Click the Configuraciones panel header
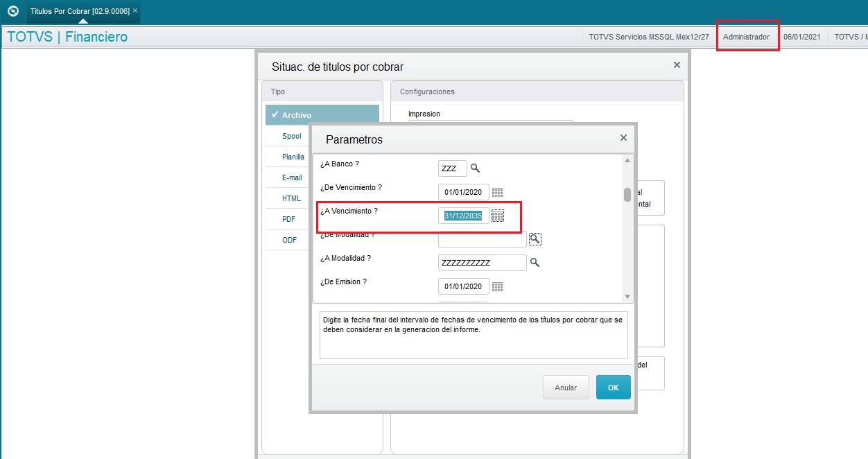Viewport: 868px width, 459px height. click(537, 92)
